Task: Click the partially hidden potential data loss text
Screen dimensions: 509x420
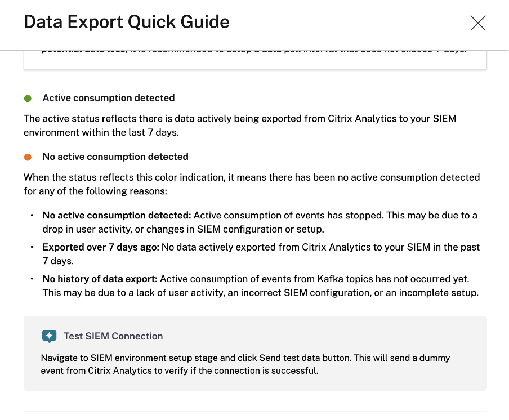Action: click(83, 50)
